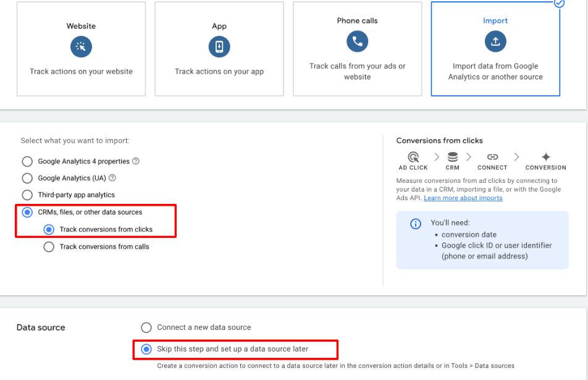This screenshot has width=588, height=380.
Task: Choose Third-party app analytics option
Action: (27, 195)
